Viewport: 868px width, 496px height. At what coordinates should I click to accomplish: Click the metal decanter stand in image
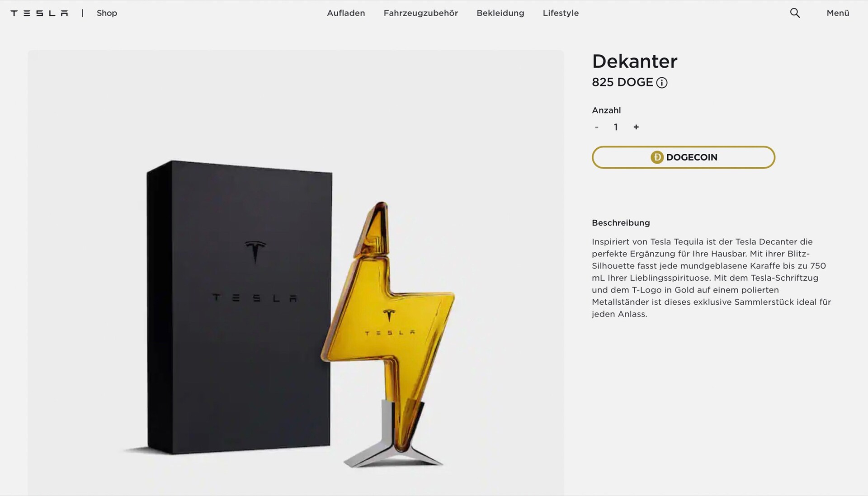[x=393, y=434]
